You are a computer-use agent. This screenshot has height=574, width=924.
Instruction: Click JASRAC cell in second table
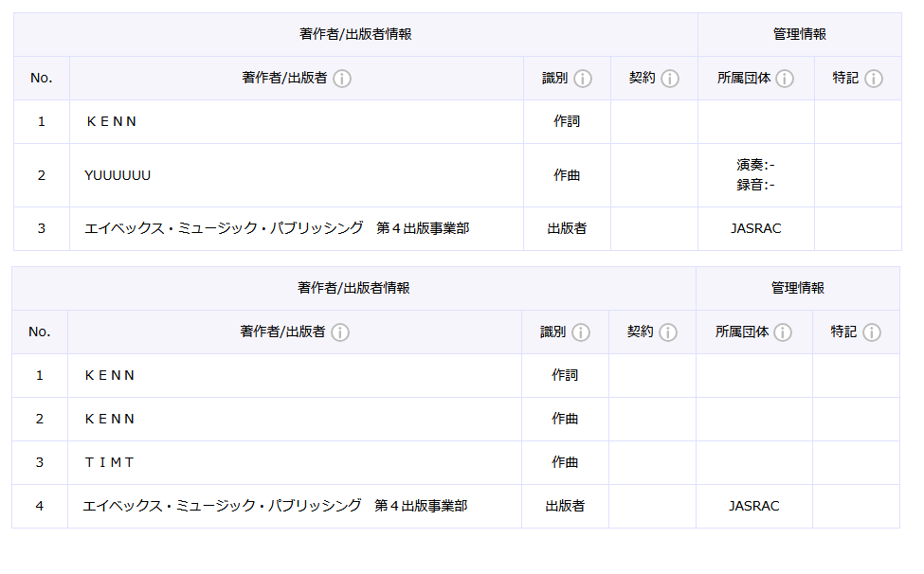pos(754,506)
